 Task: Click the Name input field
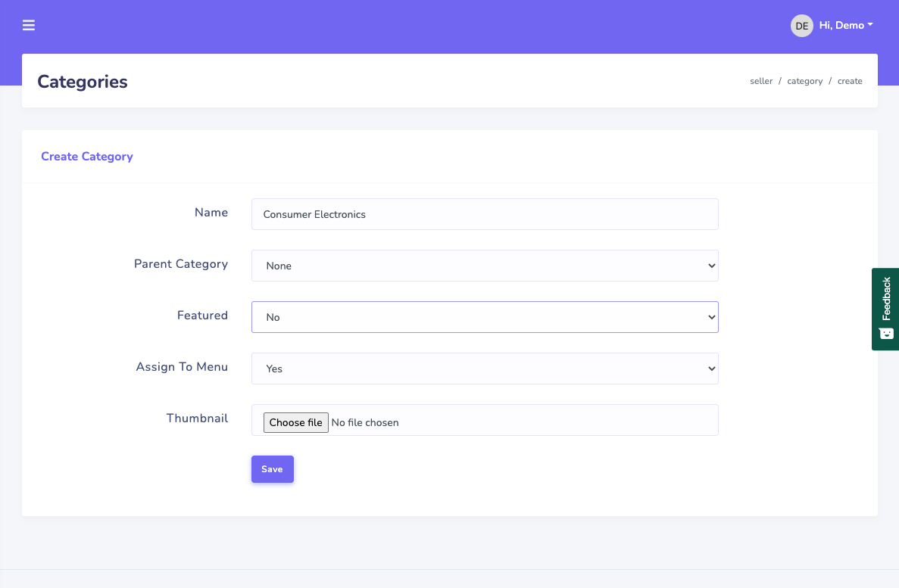click(485, 214)
